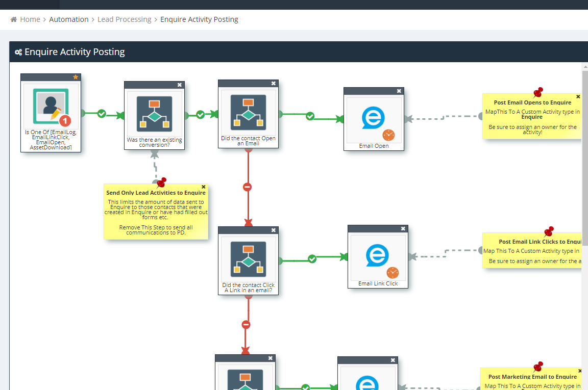The width and height of the screenshot is (588, 390).
Task: Close the 'Post Email Opens to Enquire' note
Action: click(578, 97)
